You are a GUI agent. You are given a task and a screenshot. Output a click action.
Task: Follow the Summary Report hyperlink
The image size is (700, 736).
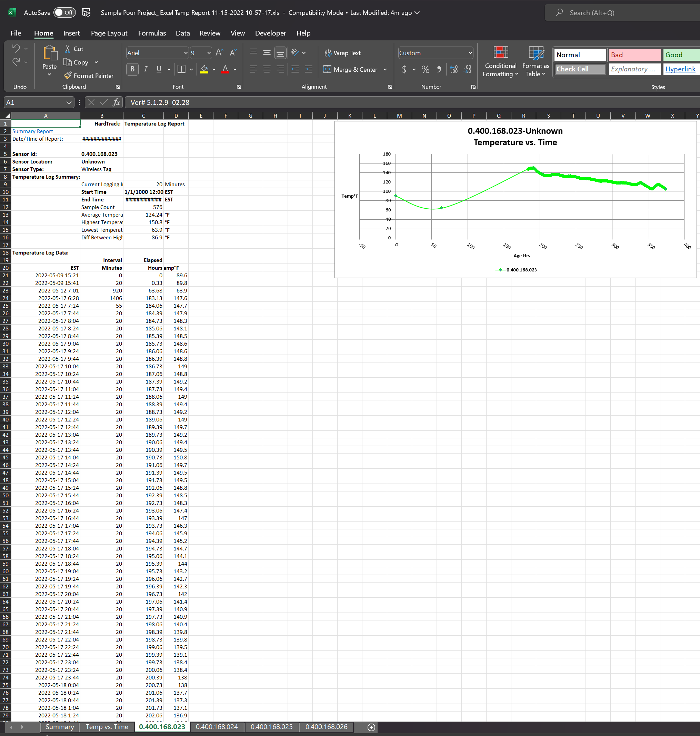pos(32,131)
